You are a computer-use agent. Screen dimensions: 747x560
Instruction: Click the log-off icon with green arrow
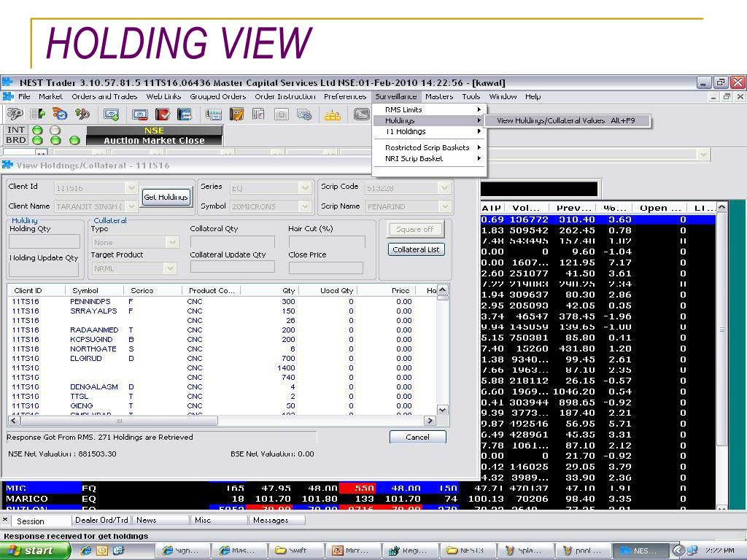point(38,114)
